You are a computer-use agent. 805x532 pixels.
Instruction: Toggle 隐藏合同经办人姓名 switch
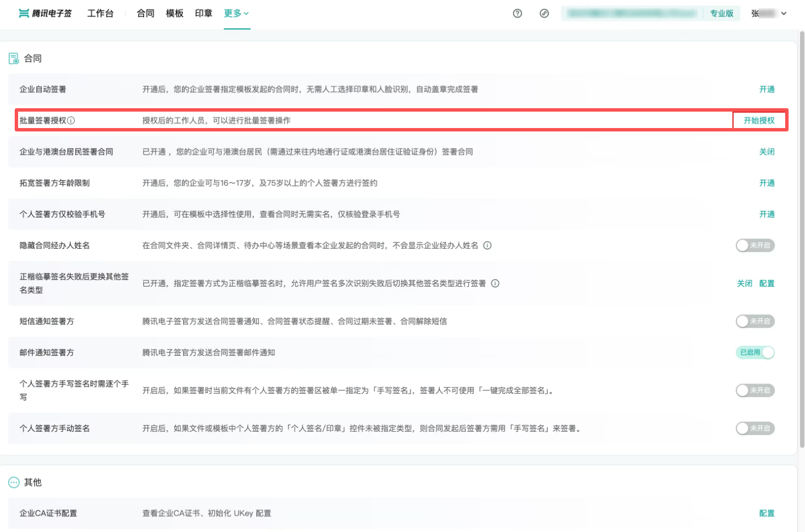755,245
